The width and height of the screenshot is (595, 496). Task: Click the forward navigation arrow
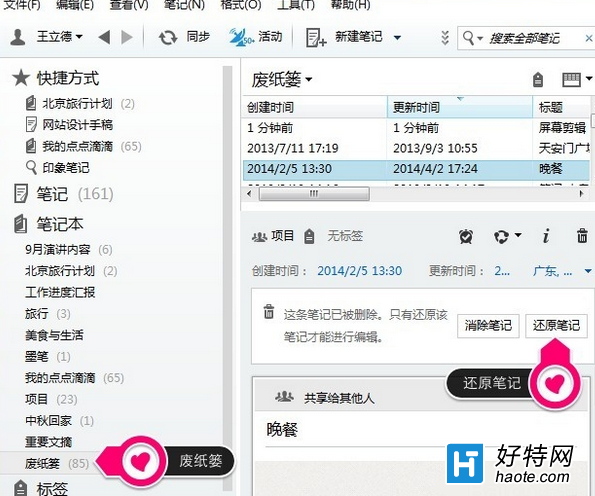coord(127,37)
